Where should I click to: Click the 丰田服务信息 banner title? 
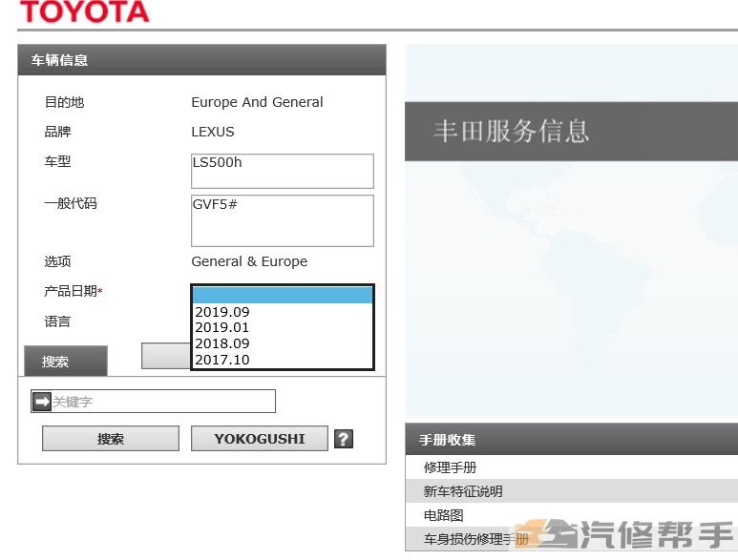[511, 131]
